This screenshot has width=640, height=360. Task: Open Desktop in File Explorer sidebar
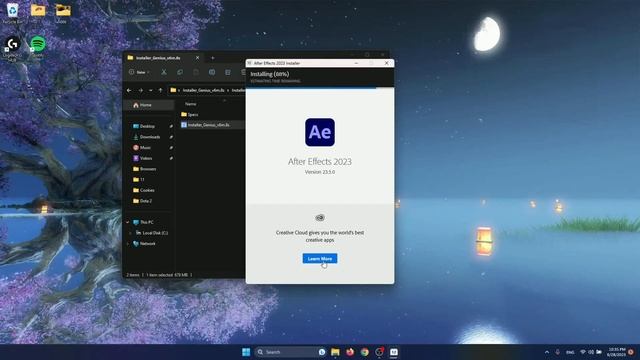coord(148,126)
